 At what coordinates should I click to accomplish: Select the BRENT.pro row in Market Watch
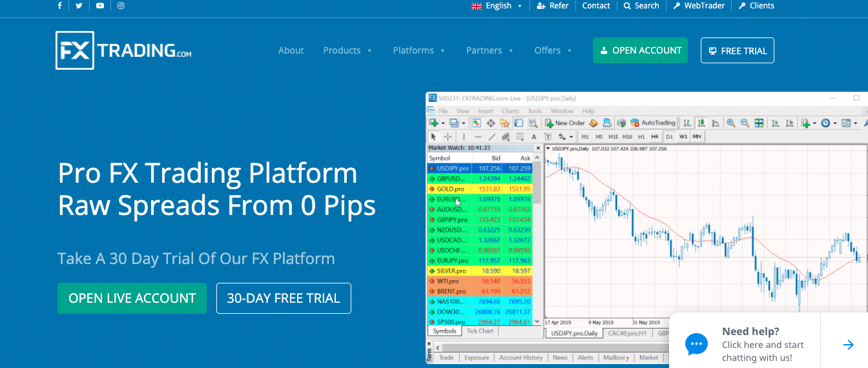click(480, 291)
